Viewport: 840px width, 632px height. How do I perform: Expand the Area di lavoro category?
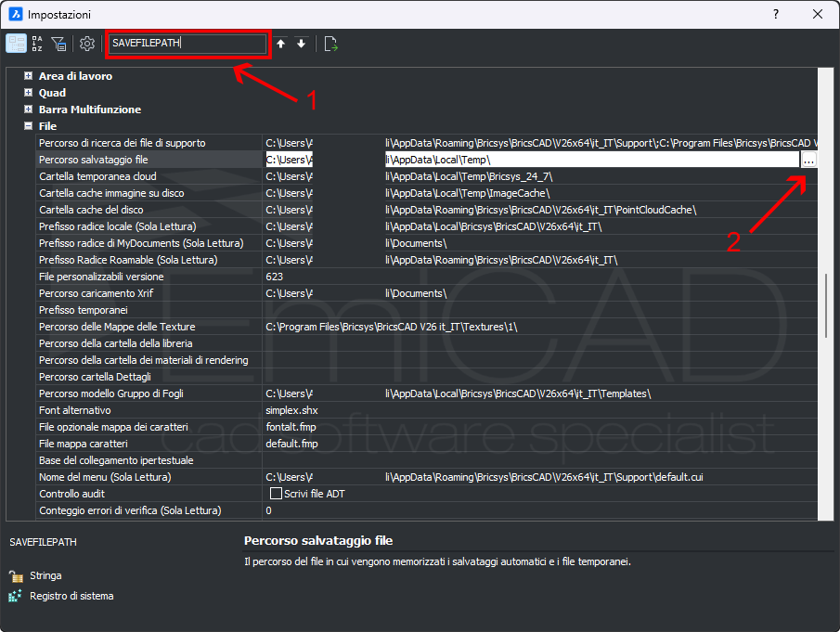coord(29,76)
